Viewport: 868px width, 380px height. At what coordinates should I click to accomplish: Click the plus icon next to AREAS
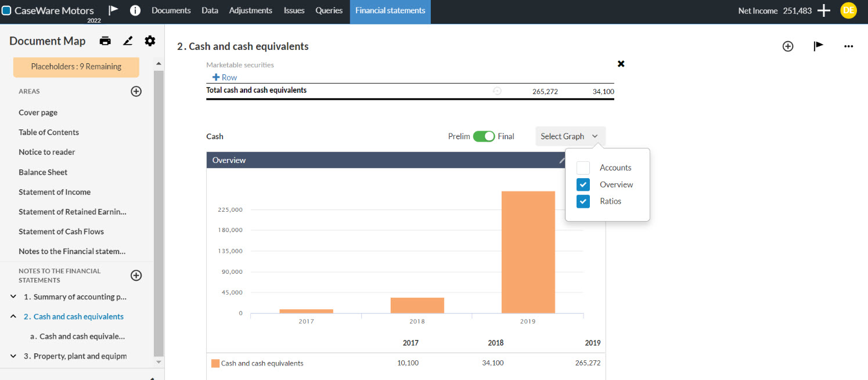tap(136, 91)
